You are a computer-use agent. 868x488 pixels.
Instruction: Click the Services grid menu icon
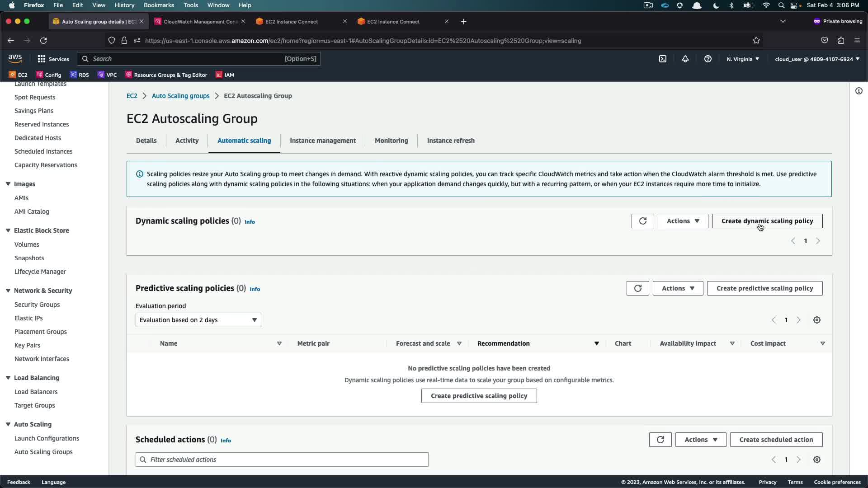tap(42, 59)
